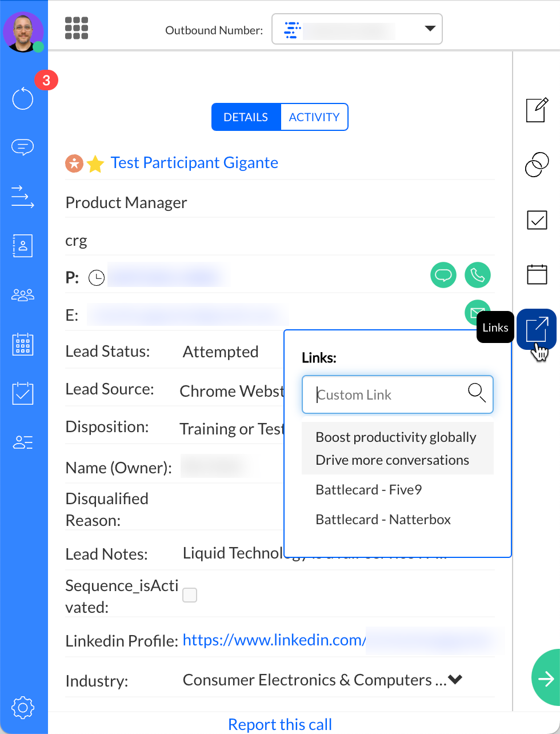
Task: Open settings gear in sidebar
Action: (23, 708)
